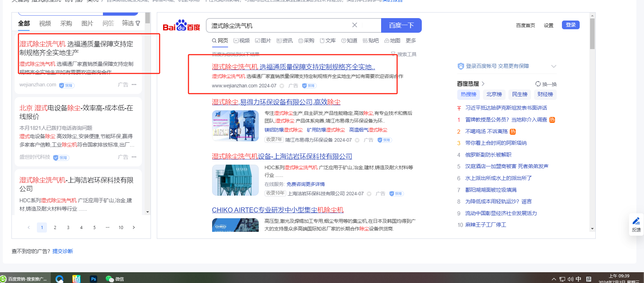Switch to 视频 search tab in Baidu
Screen dimensions: 644x283
pos(242,41)
